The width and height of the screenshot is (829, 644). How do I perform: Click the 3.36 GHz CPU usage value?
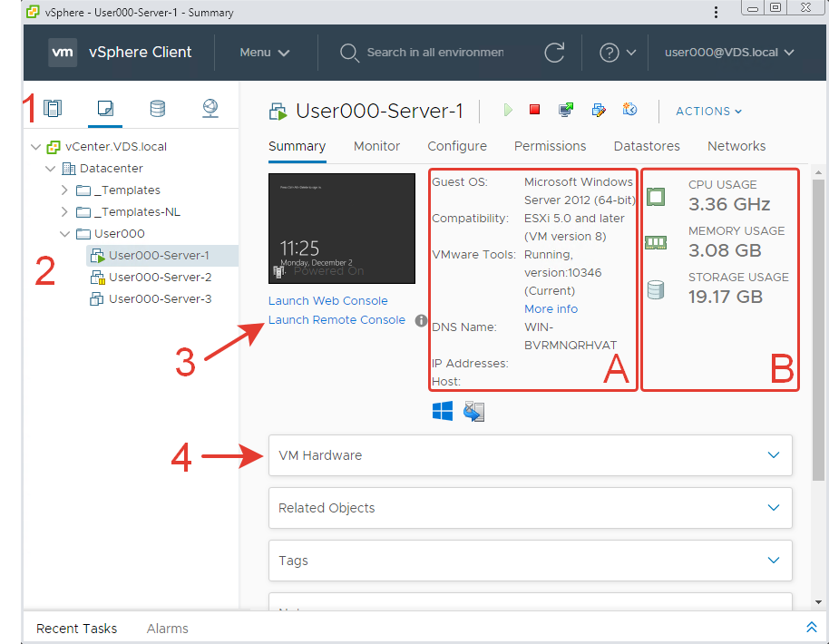point(729,204)
